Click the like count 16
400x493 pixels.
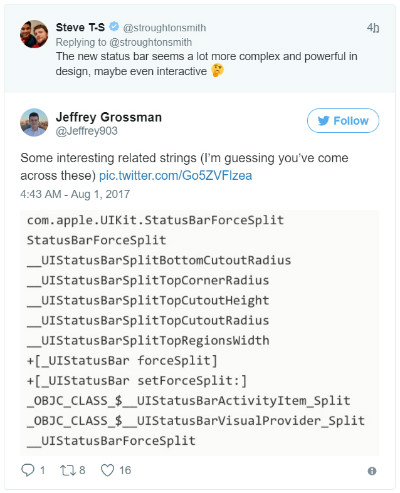coord(125,470)
